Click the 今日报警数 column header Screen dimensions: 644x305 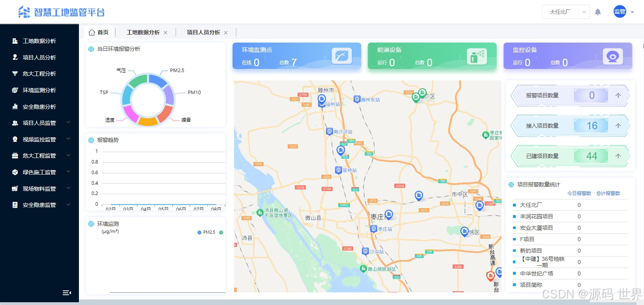[579, 193]
